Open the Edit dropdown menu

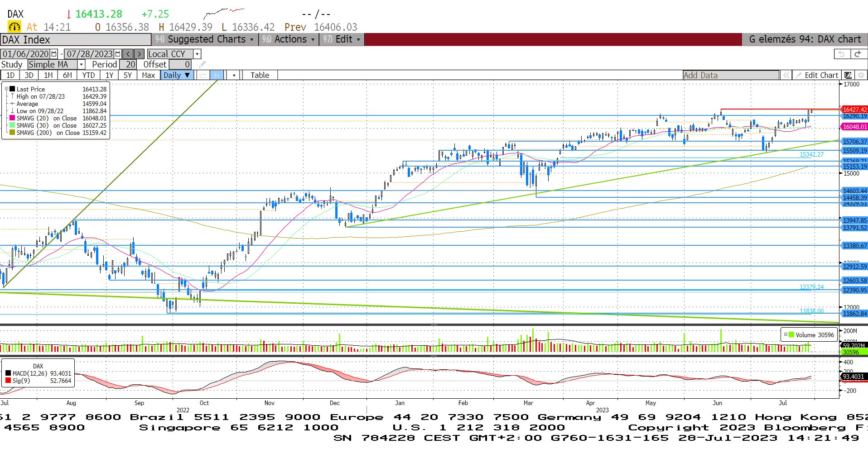click(x=342, y=39)
